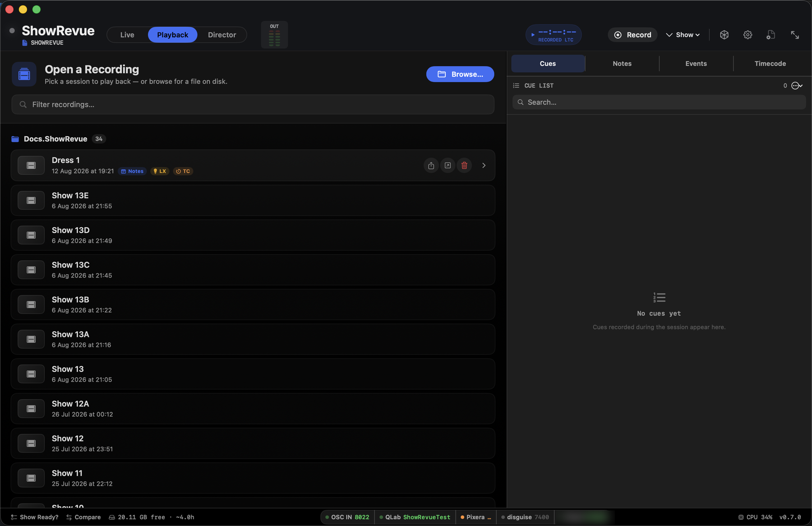
Task: Click Show Ready? in status bar
Action: [35, 517]
